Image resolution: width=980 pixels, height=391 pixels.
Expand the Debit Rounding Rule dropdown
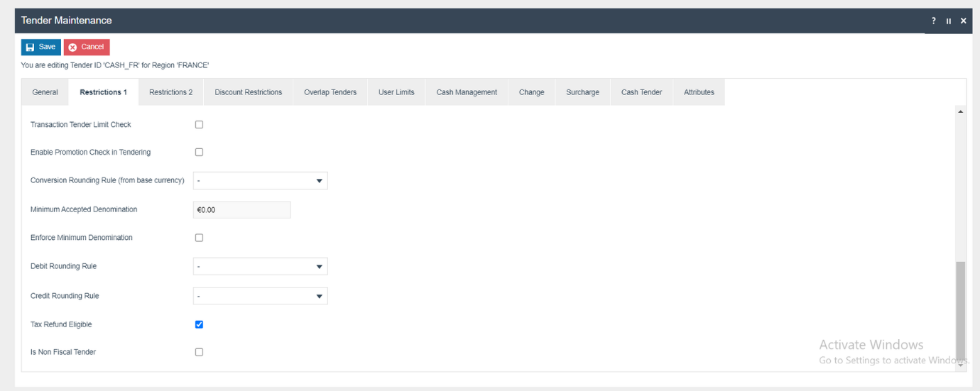pos(260,267)
